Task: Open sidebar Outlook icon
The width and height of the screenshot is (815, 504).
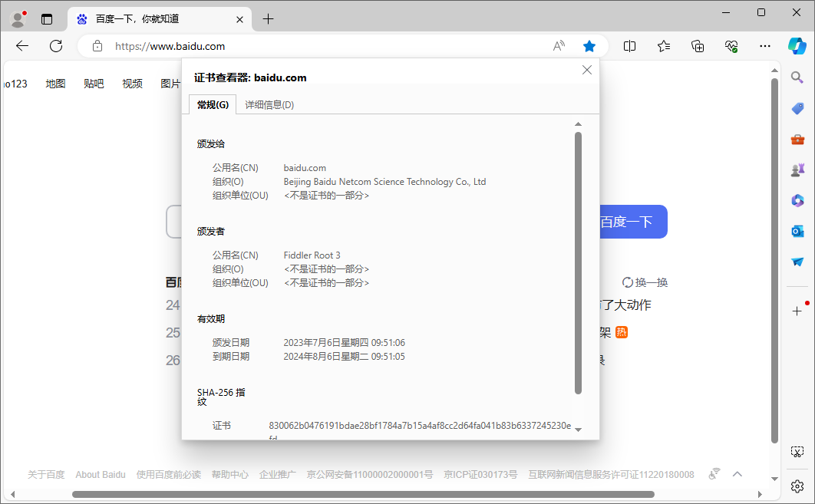Action: [x=797, y=231]
